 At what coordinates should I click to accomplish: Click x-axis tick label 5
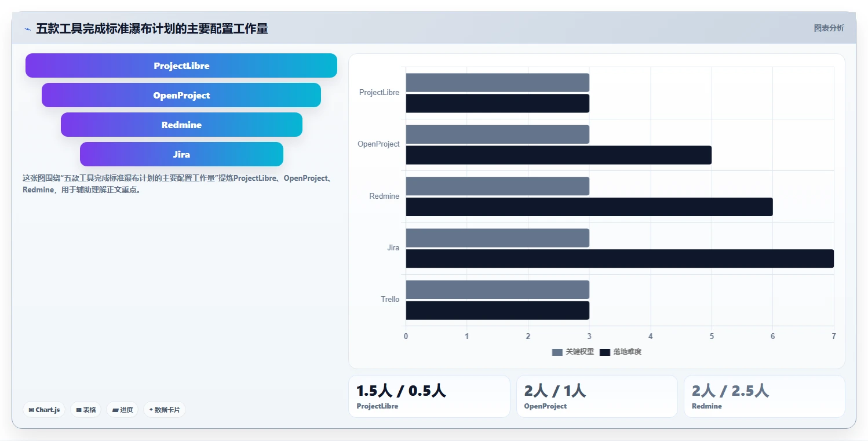[712, 336]
